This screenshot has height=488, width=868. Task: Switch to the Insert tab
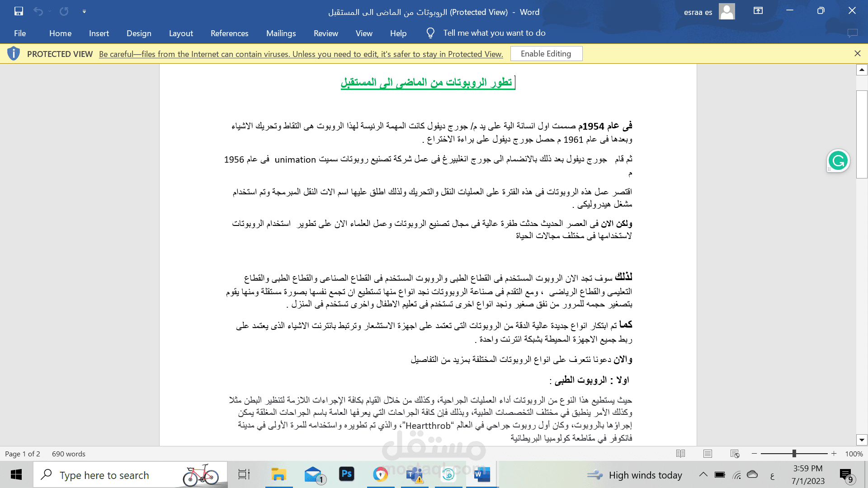(99, 33)
